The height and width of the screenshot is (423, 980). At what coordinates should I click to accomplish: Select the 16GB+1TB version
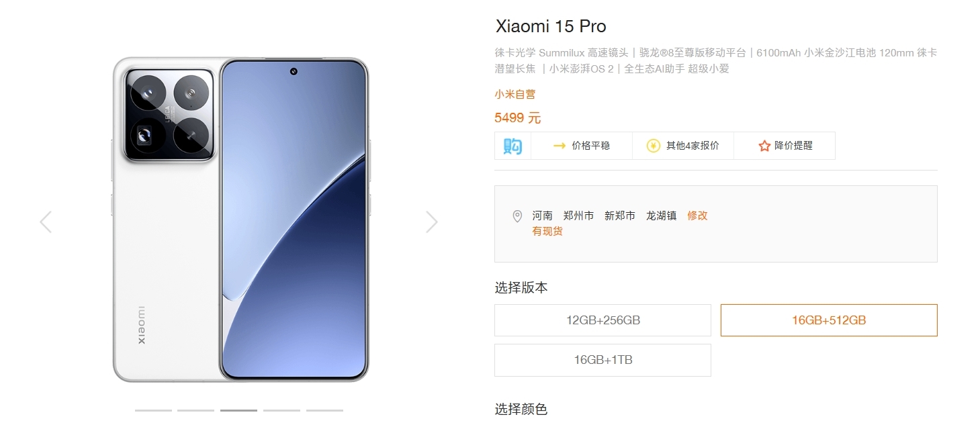(603, 360)
